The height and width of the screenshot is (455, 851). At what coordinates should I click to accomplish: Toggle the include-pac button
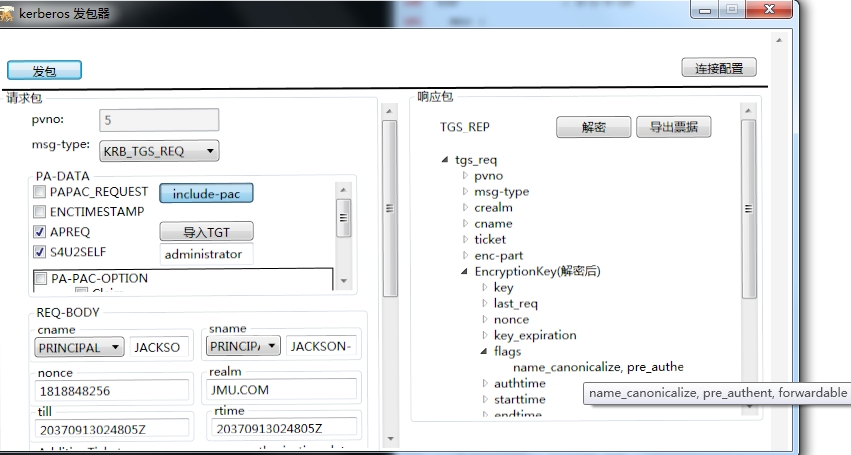click(x=206, y=194)
